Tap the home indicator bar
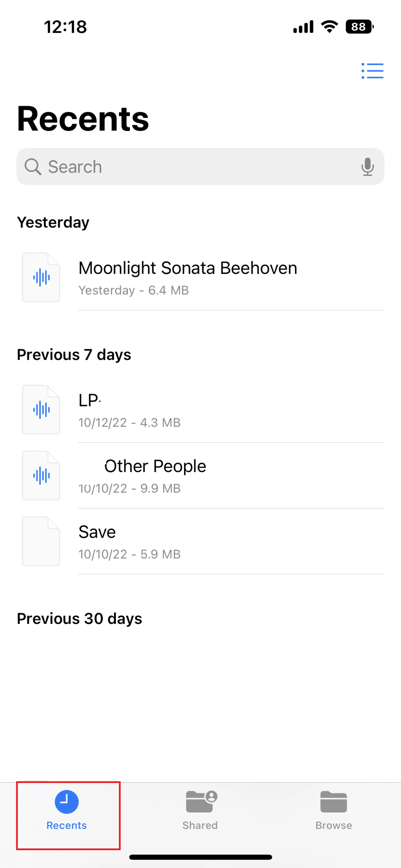 click(x=200, y=857)
